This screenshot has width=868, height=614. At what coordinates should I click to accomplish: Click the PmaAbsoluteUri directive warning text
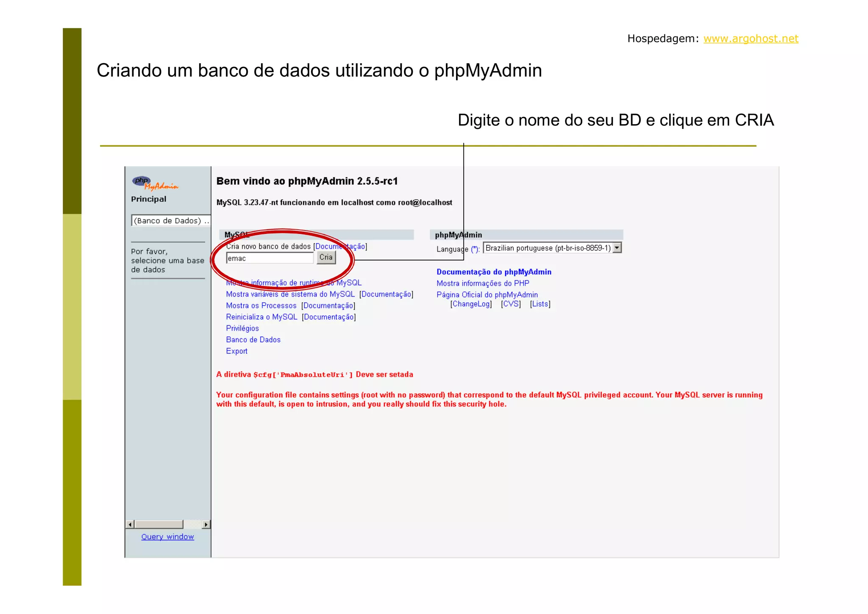tap(314, 375)
